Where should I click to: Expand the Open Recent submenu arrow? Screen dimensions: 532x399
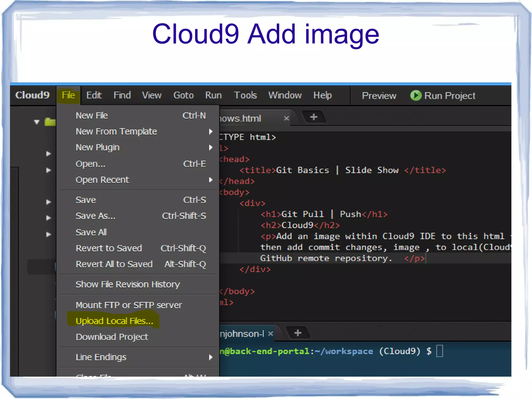tap(211, 180)
